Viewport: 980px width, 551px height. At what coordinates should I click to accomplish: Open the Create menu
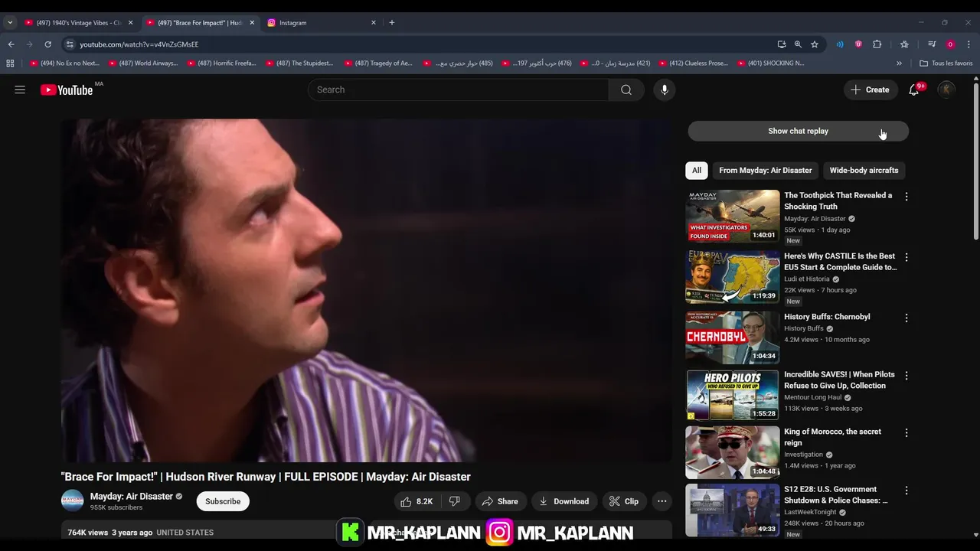[x=870, y=90]
